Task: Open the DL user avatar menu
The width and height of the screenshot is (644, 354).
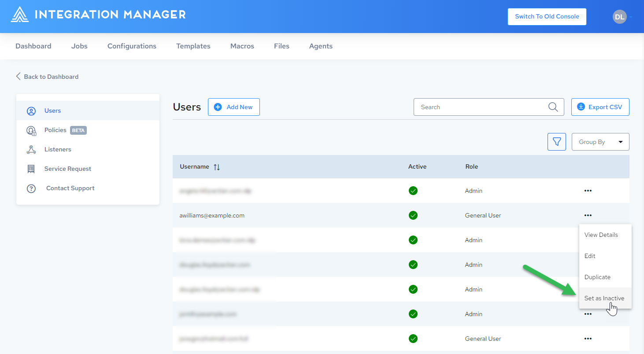Action: tap(619, 17)
